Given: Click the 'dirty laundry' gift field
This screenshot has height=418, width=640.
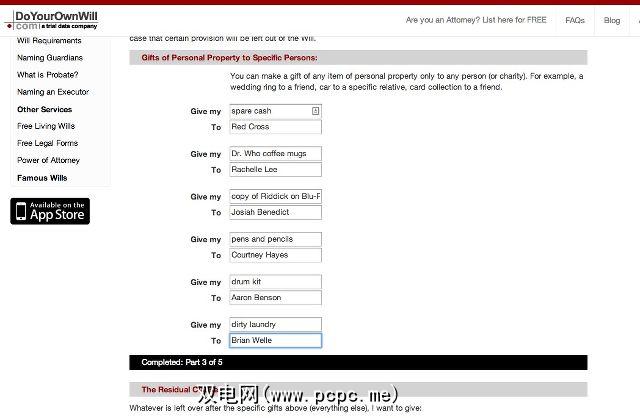Looking at the screenshot, I should click(x=276, y=325).
